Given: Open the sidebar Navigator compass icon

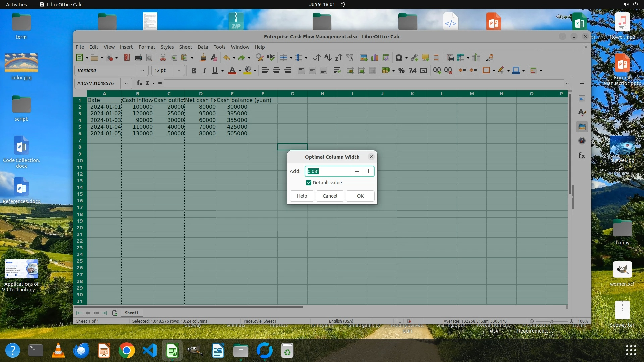Looking at the screenshot, I should (x=582, y=141).
